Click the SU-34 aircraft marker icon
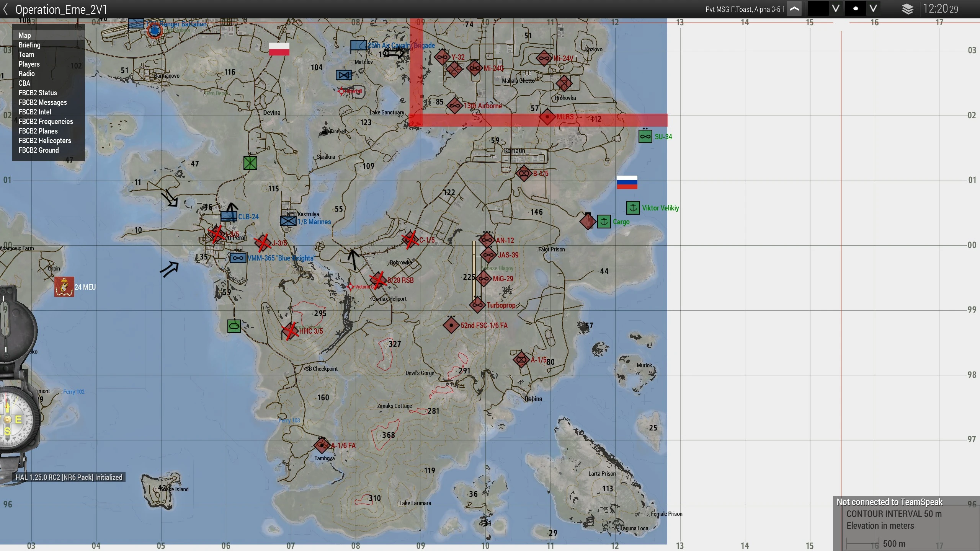The image size is (980, 551). click(645, 137)
